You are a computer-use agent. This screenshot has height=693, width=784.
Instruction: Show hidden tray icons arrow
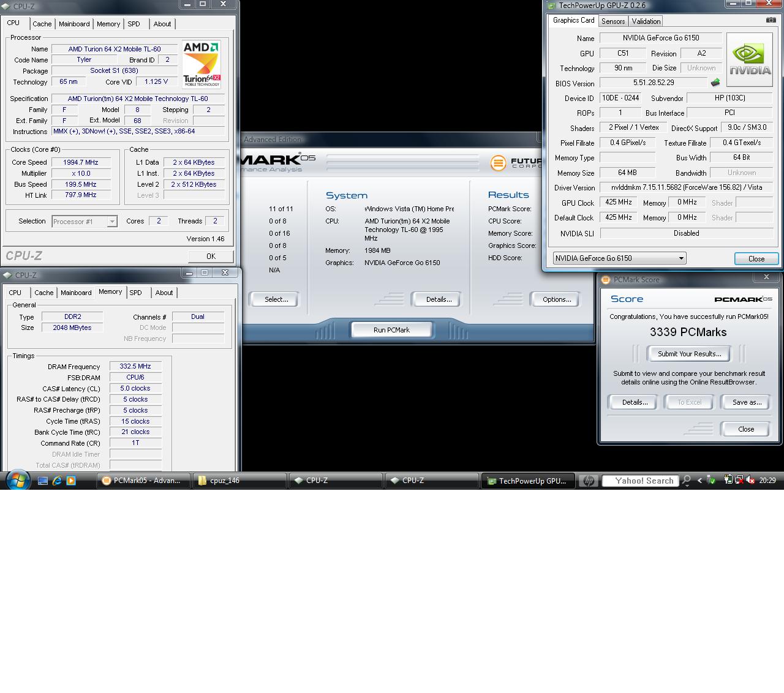699,481
